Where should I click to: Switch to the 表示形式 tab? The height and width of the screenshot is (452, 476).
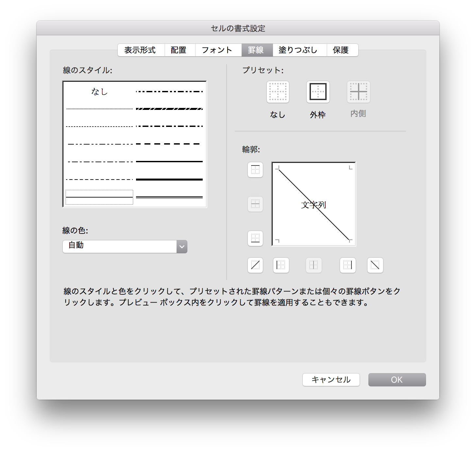[141, 50]
